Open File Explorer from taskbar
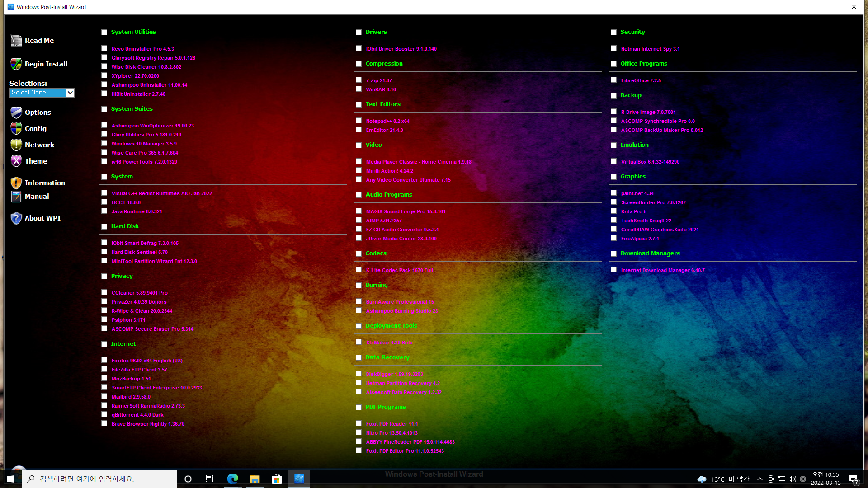Viewport: 868px width, 488px height. pos(255,479)
